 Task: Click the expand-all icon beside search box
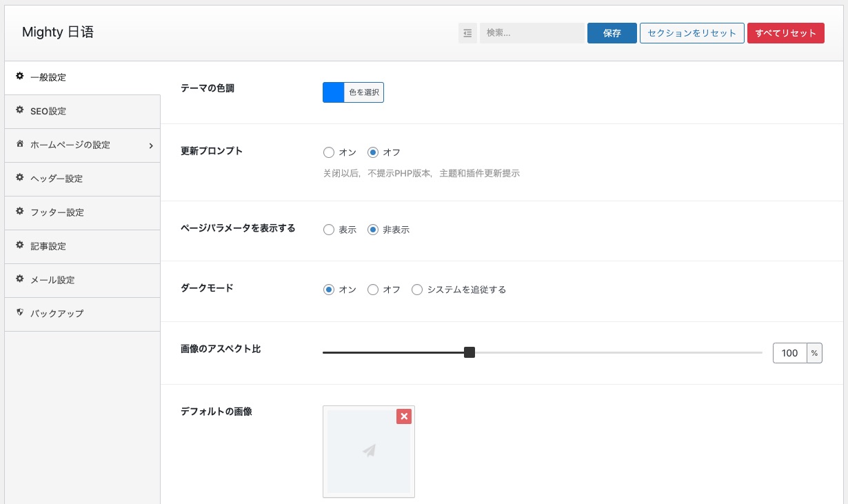click(x=467, y=33)
